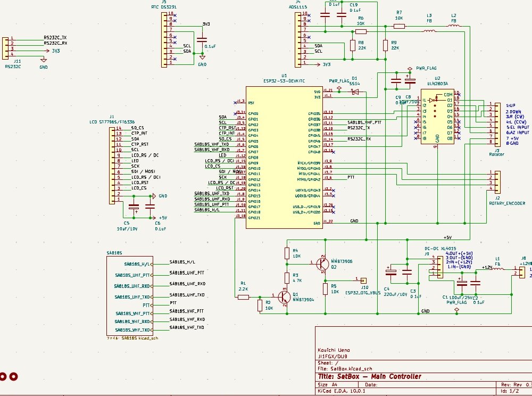Select the ESP32-S3-DEVKITC U1 symbol body
Image resolution: width=532 pixels, height=396 pixels.
click(284, 158)
